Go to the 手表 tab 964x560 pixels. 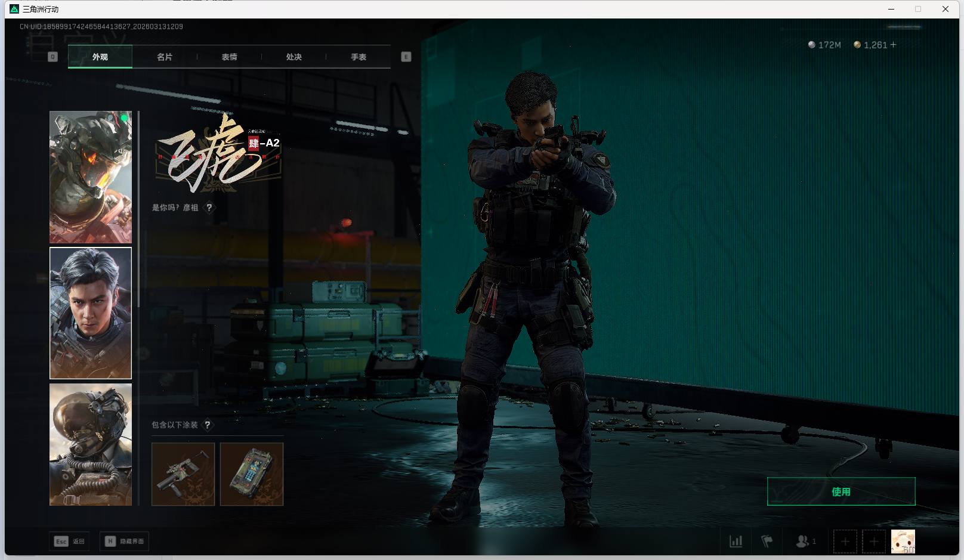click(x=359, y=57)
